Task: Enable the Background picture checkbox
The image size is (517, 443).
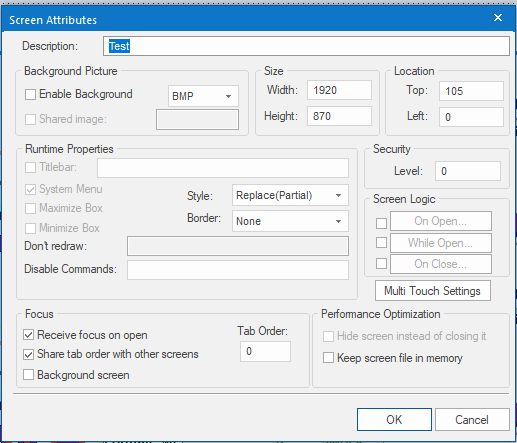Action: (x=30, y=94)
